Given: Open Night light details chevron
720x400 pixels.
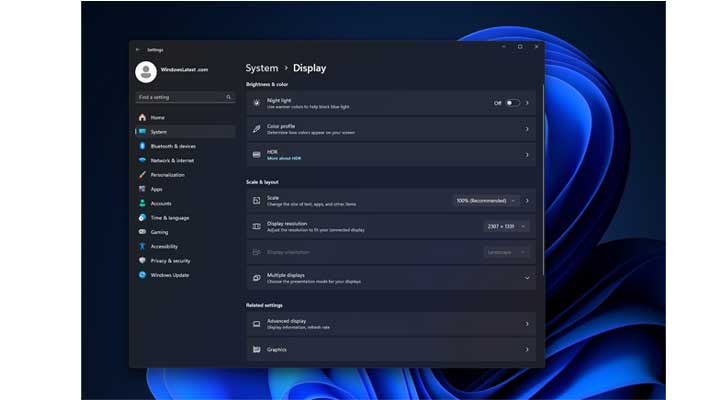Looking at the screenshot, I should 527,103.
